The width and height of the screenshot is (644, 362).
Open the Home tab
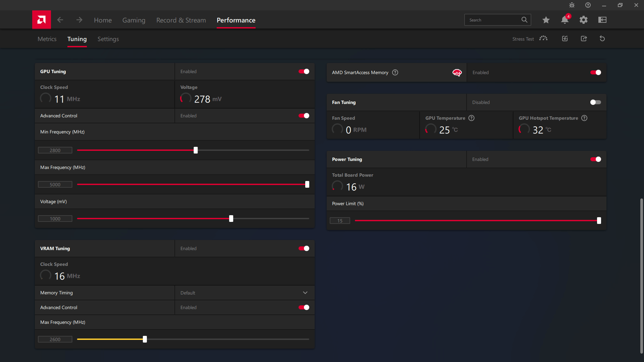(x=103, y=20)
